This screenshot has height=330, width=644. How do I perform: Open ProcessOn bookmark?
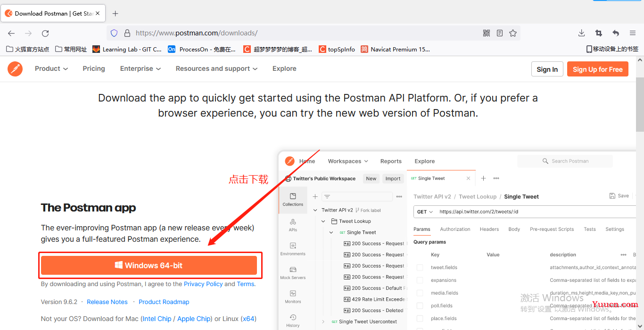tap(202, 49)
